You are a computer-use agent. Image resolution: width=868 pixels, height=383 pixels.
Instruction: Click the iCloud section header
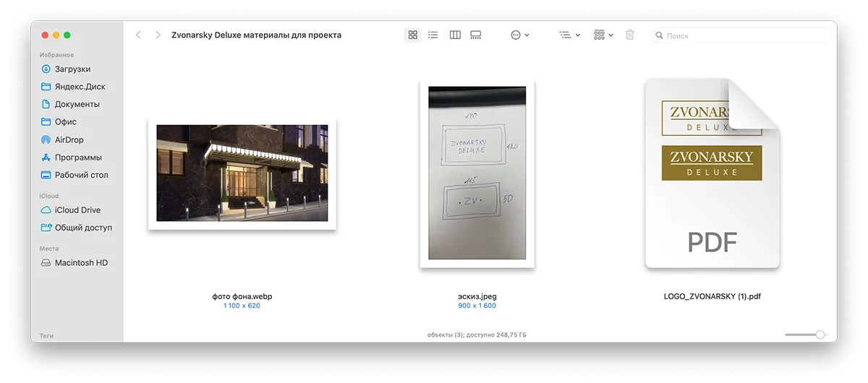click(49, 196)
